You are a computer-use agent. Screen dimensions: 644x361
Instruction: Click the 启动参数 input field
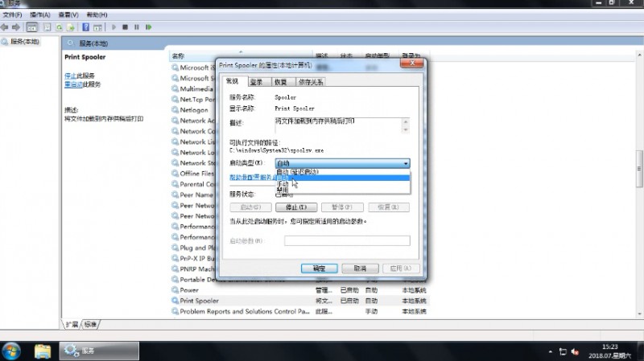(347, 241)
